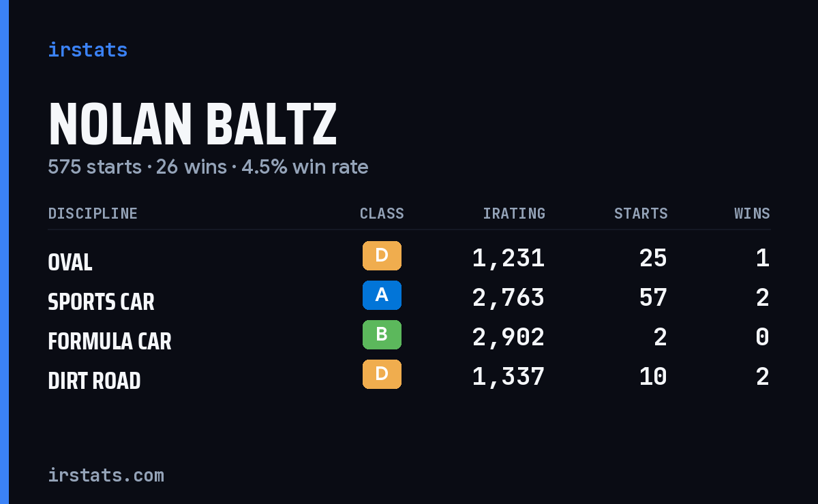This screenshot has height=504, width=818.
Task: Click the Oval starts value 25
Action: pyautogui.click(x=653, y=259)
